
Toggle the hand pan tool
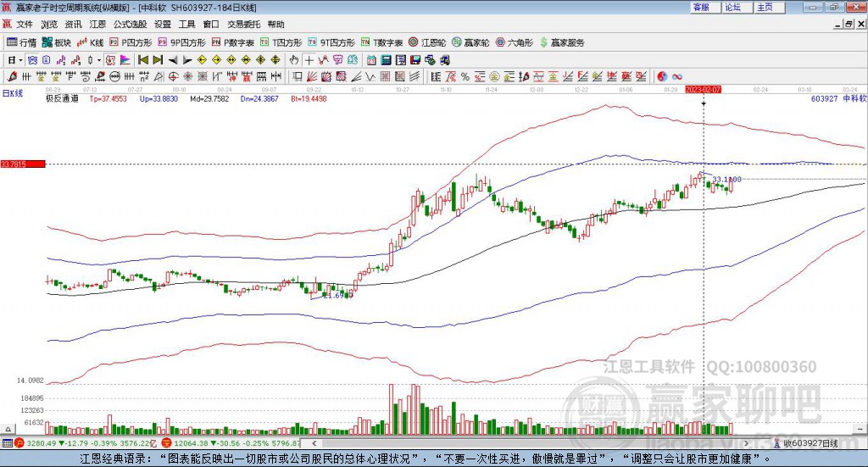293,60
